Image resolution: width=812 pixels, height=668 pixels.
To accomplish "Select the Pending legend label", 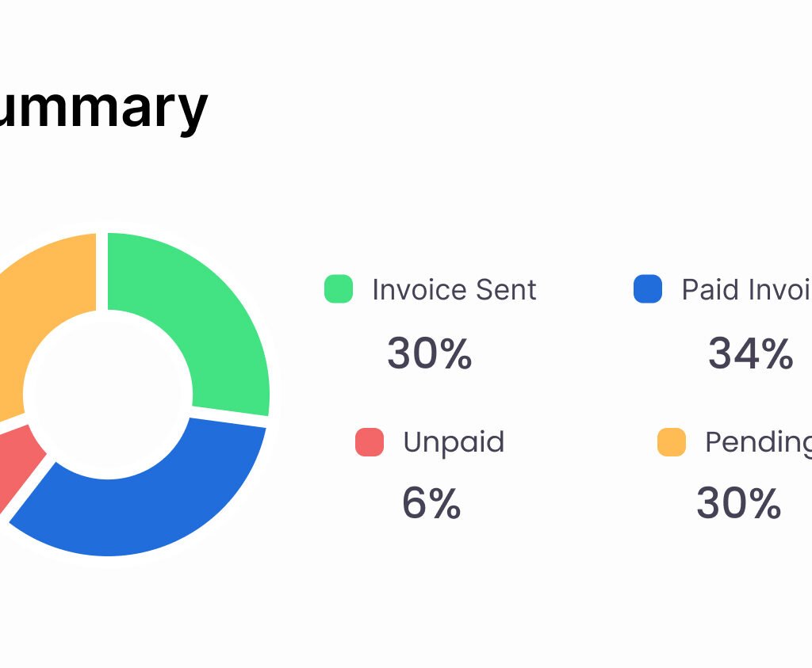I will (757, 442).
